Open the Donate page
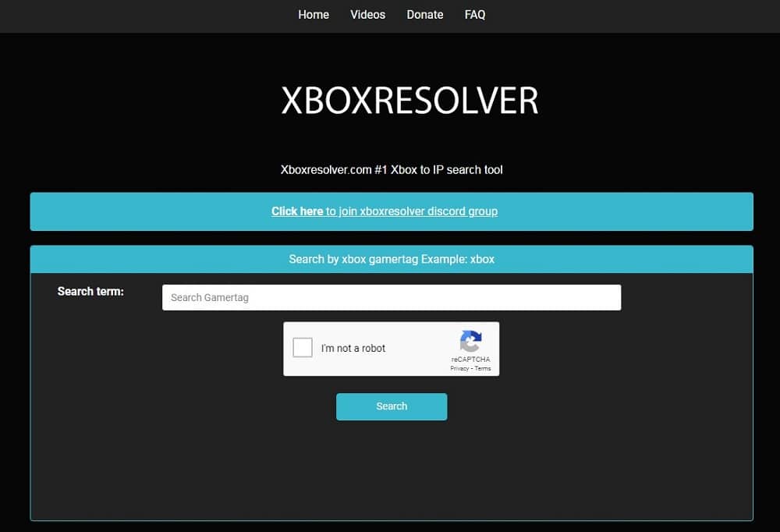The width and height of the screenshot is (780, 532). (x=425, y=15)
